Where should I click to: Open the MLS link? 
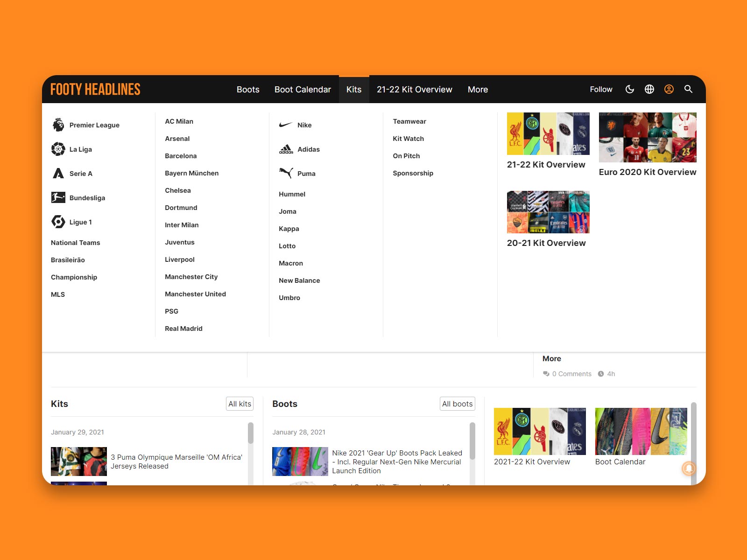tap(58, 294)
